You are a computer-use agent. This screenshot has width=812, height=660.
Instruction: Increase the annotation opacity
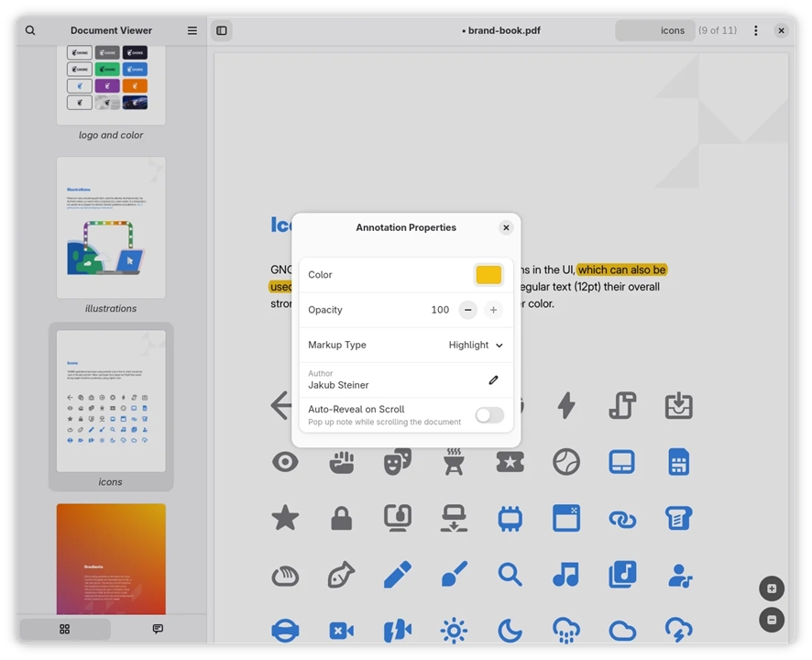tap(493, 310)
